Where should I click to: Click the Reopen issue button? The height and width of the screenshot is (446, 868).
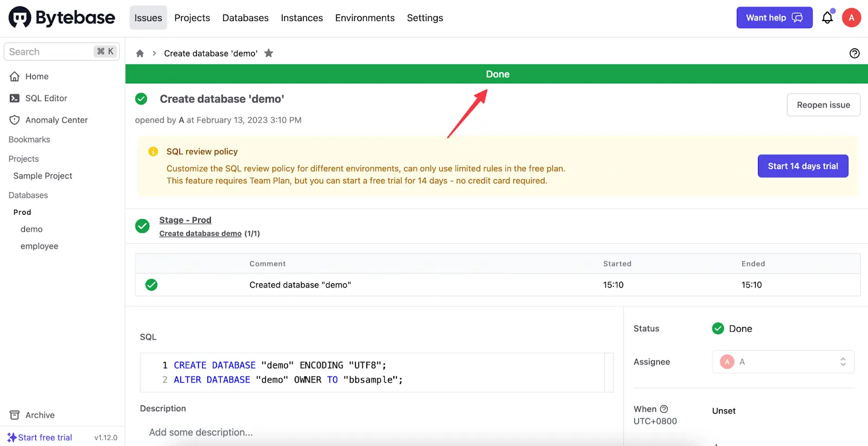pos(824,105)
